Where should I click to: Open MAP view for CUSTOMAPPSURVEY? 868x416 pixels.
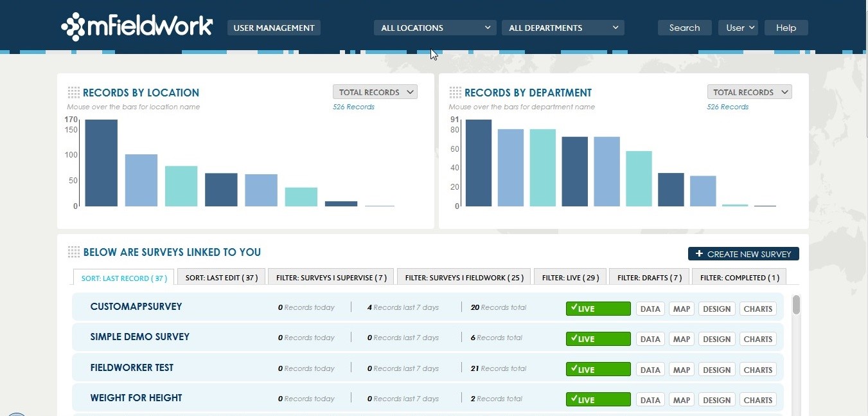(x=681, y=309)
